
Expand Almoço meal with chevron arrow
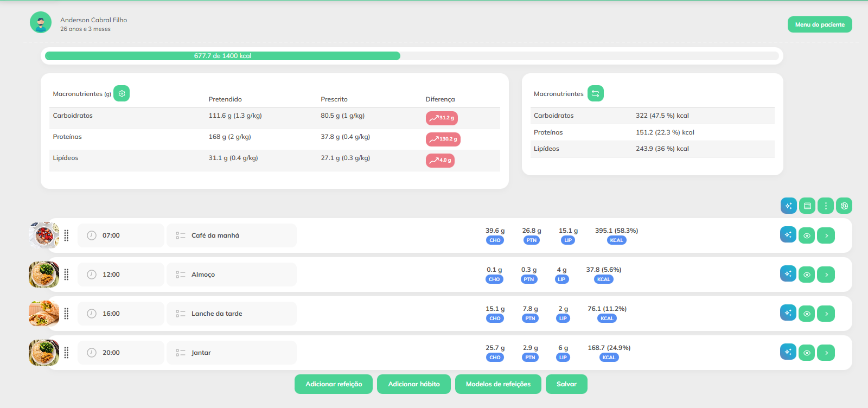pos(826,275)
